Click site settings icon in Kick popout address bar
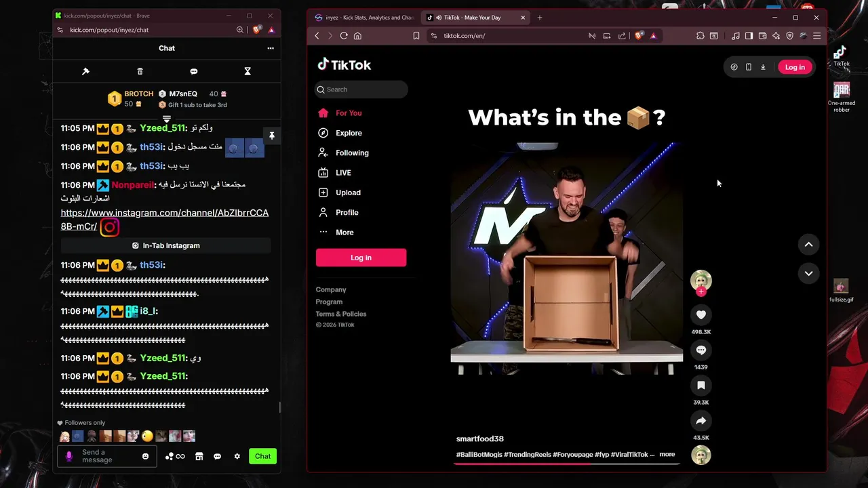The image size is (868, 488). pos(60,30)
